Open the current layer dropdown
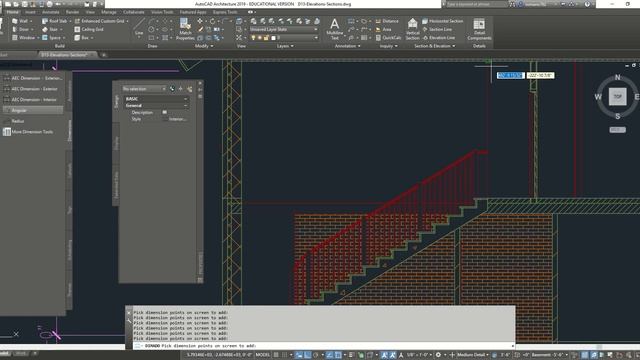Screen dimensions: 640x360 click(x=284, y=38)
